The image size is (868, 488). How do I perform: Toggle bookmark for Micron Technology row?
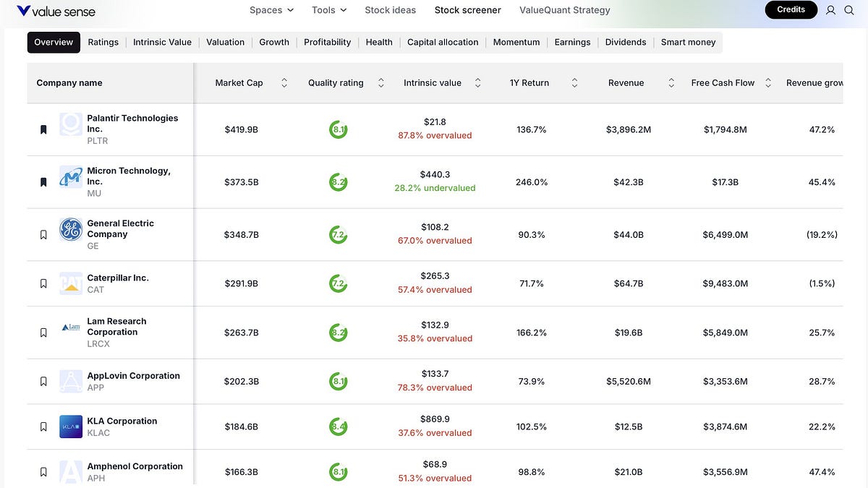pyautogui.click(x=43, y=182)
